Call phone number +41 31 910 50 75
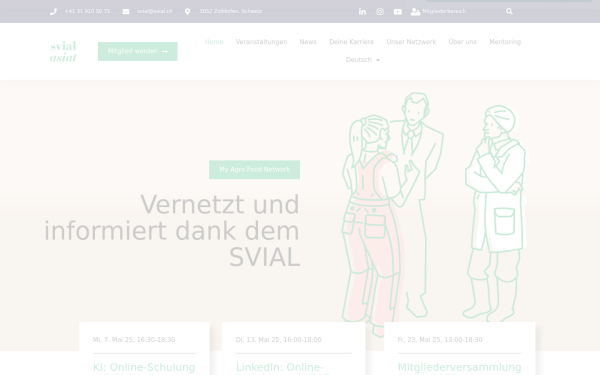This screenshot has width=600, height=375. tap(88, 11)
